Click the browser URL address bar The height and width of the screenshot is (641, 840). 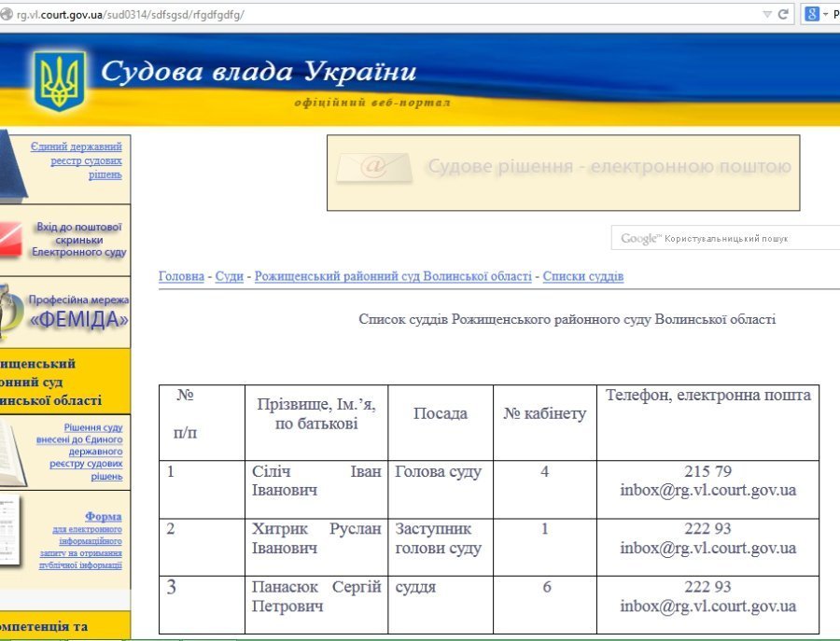click(x=373, y=14)
